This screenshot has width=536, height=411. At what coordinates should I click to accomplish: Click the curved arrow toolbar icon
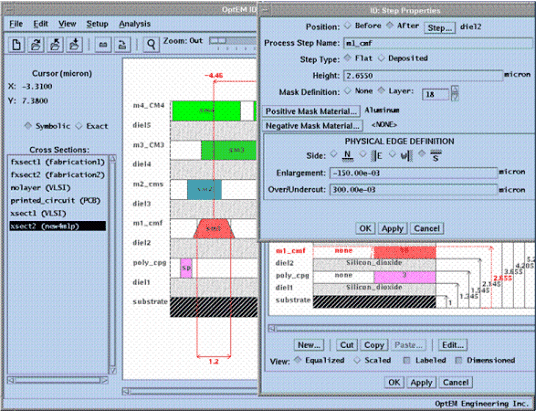point(122,45)
